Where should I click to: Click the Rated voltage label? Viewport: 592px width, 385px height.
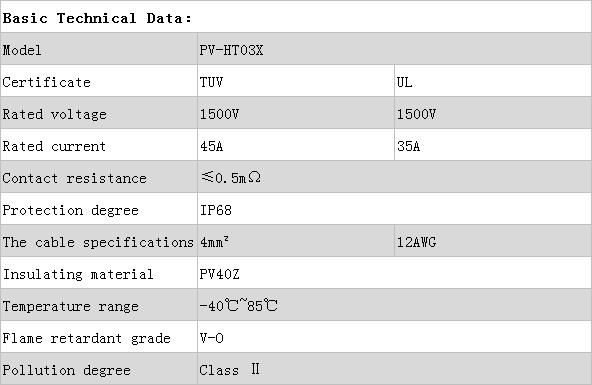(55, 114)
